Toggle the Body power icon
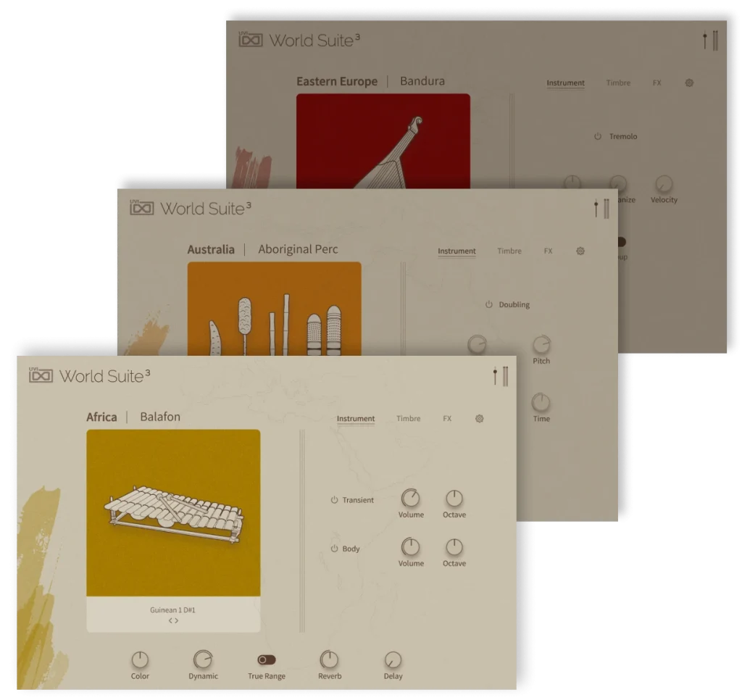Screen dimensions: 742x700 [x=334, y=549]
